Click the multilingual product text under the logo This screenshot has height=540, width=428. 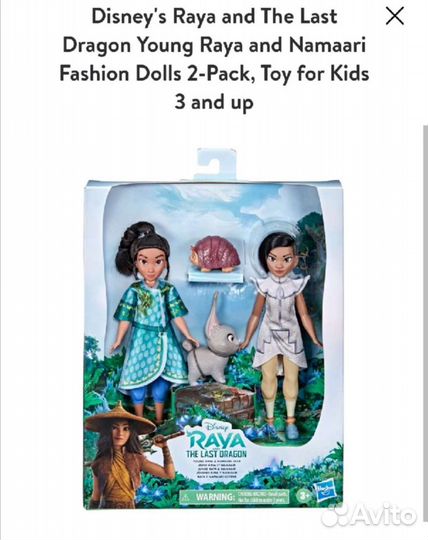pos(216,470)
